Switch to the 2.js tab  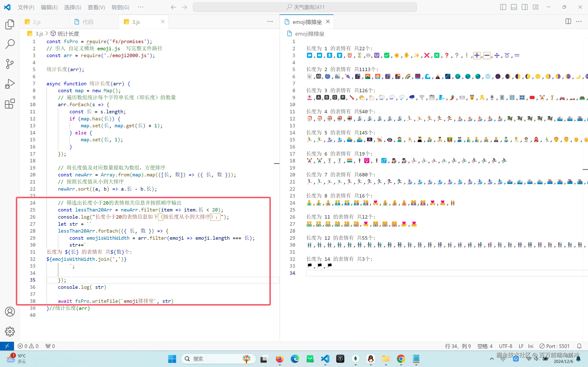pos(37,22)
